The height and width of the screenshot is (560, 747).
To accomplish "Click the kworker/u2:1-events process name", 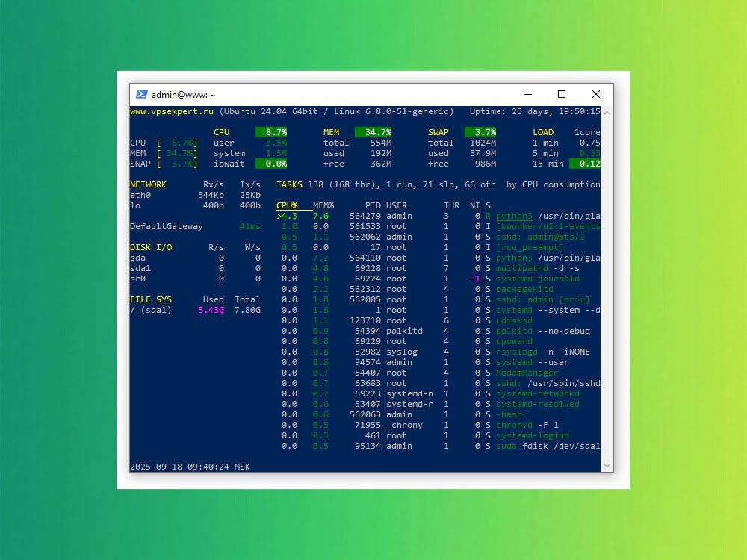I will [x=548, y=227].
